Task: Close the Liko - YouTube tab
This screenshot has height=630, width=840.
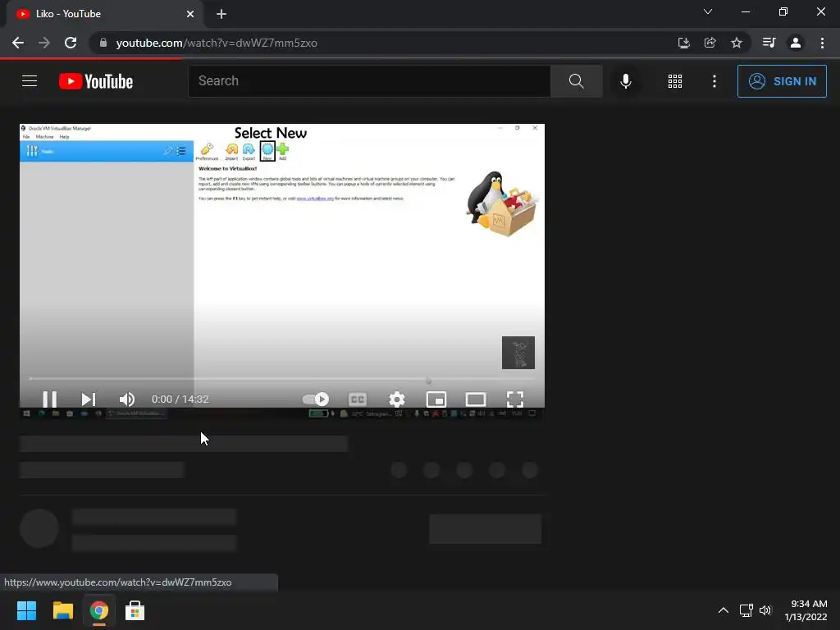Action: (190, 14)
